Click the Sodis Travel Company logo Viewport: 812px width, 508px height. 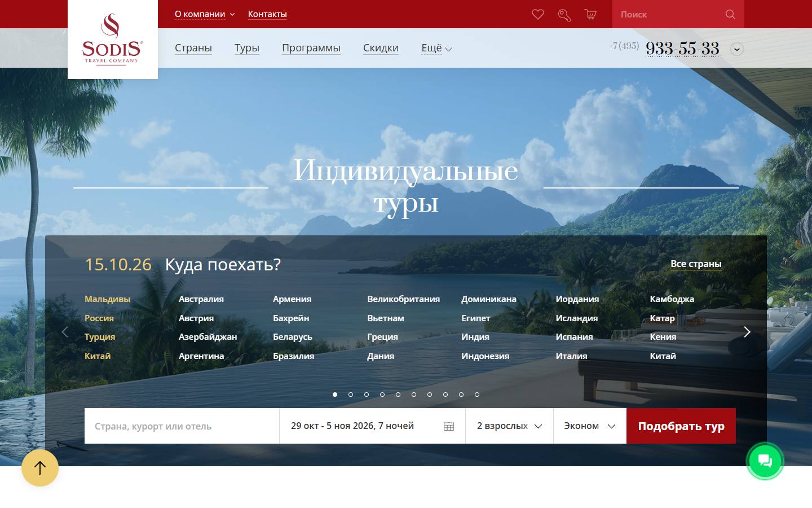(x=113, y=40)
